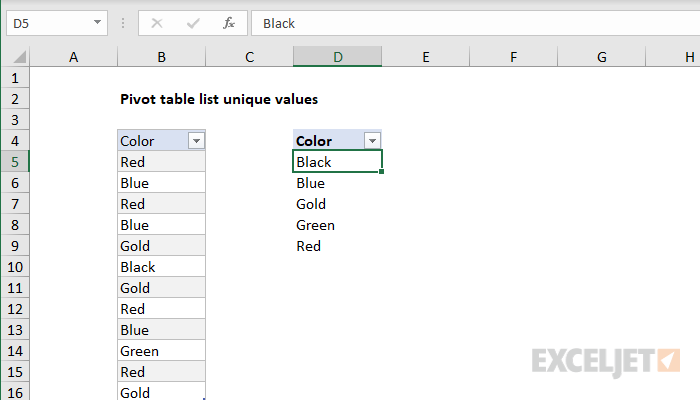Select row 5 header
700x400 pixels.
coord(15,162)
